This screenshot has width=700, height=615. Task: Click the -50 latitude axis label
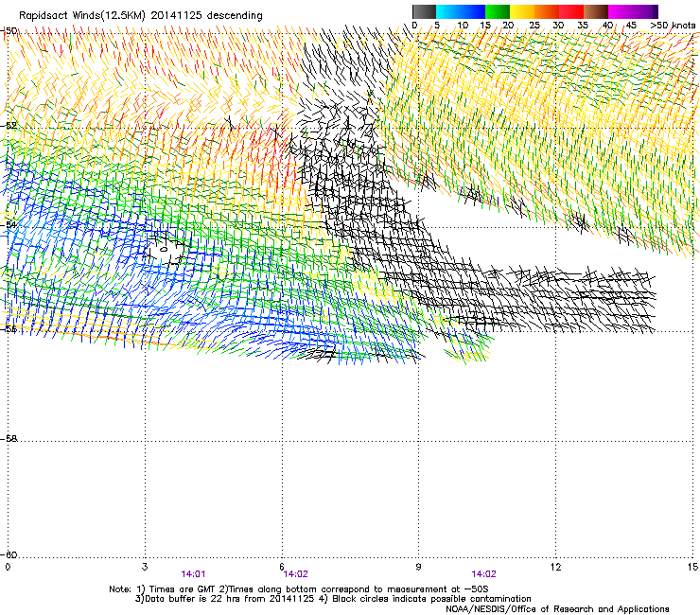point(9,31)
